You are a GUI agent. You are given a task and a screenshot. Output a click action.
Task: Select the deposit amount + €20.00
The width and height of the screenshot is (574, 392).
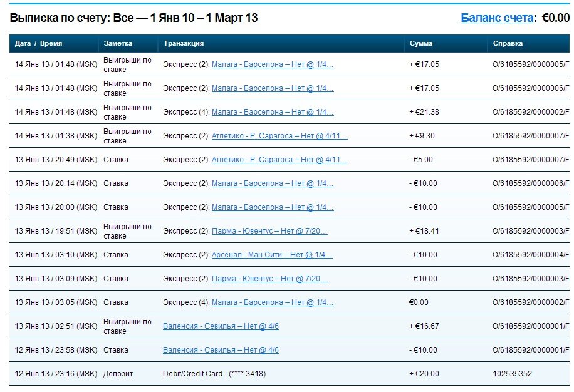tap(424, 373)
